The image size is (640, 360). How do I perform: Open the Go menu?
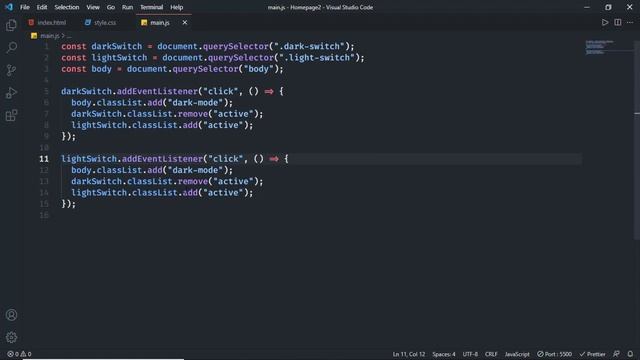[111, 7]
